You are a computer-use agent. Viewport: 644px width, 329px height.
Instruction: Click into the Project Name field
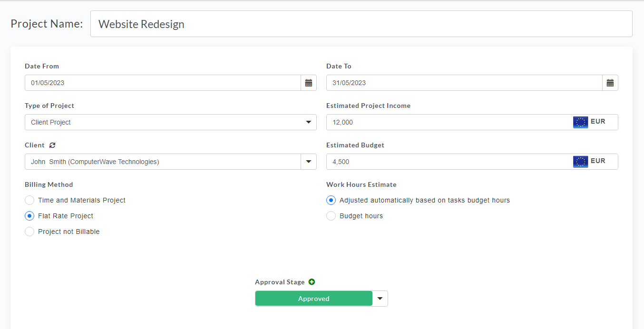point(361,24)
